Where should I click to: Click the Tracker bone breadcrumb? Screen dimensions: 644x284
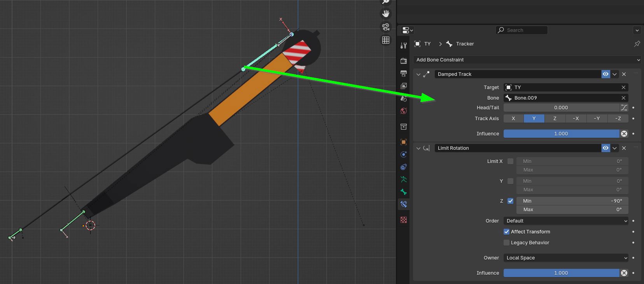point(460,44)
